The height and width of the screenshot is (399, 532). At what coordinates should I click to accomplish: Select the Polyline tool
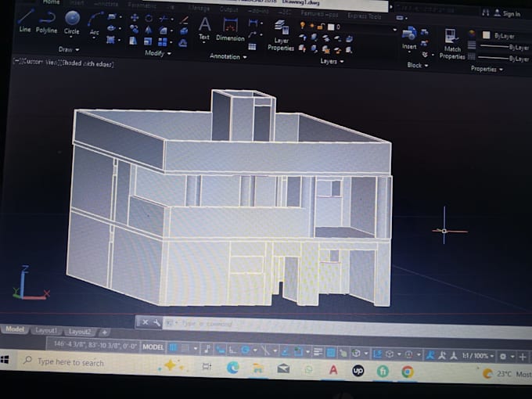click(x=47, y=22)
